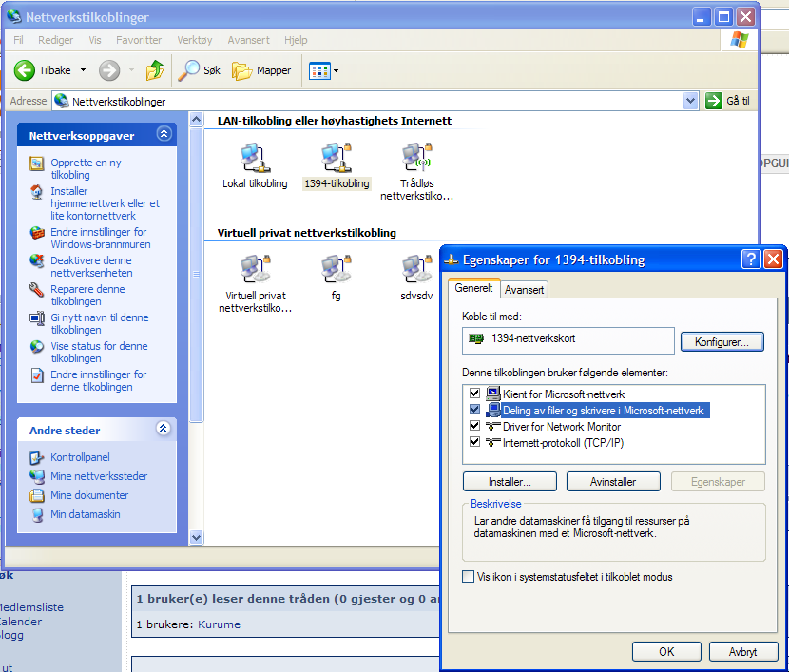The image size is (789, 672).
Task: Open the Verktøy menu
Action: (x=194, y=40)
